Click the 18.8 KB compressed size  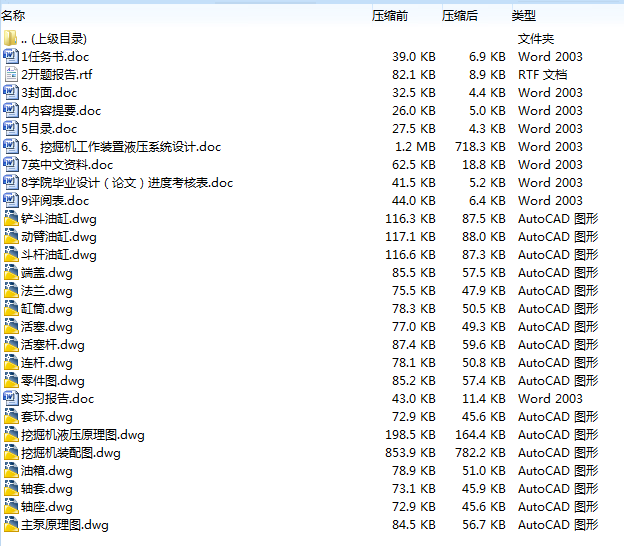[484, 164]
